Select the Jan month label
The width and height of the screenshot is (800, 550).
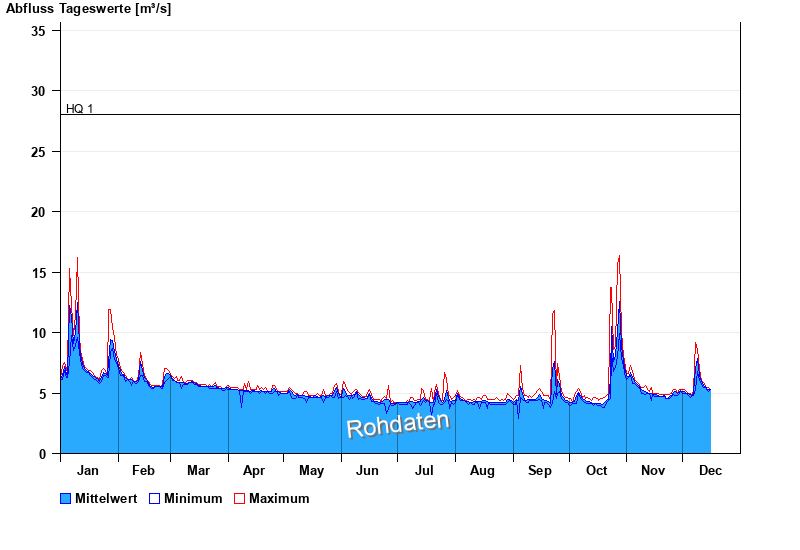[x=88, y=470]
